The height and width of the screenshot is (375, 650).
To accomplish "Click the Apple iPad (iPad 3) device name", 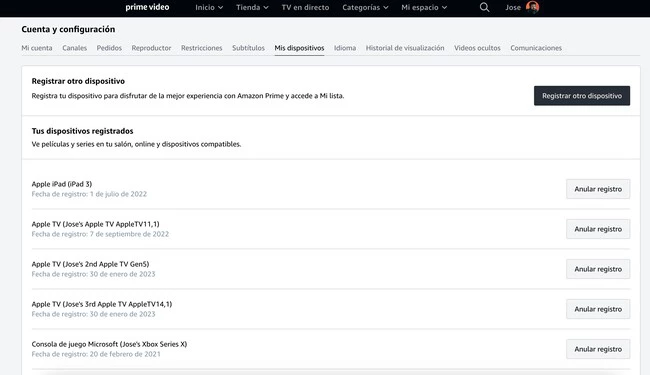I will (x=62, y=184).
